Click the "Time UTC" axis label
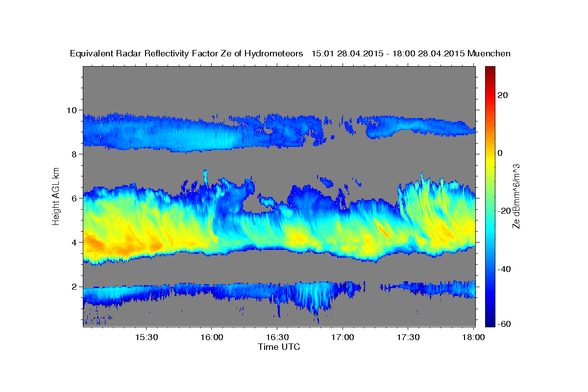This screenshot has height=392, width=588. tap(279, 347)
